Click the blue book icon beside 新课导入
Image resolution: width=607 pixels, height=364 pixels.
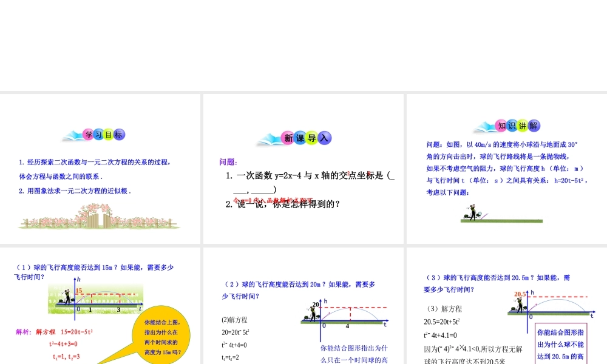pyautogui.click(x=267, y=138)
